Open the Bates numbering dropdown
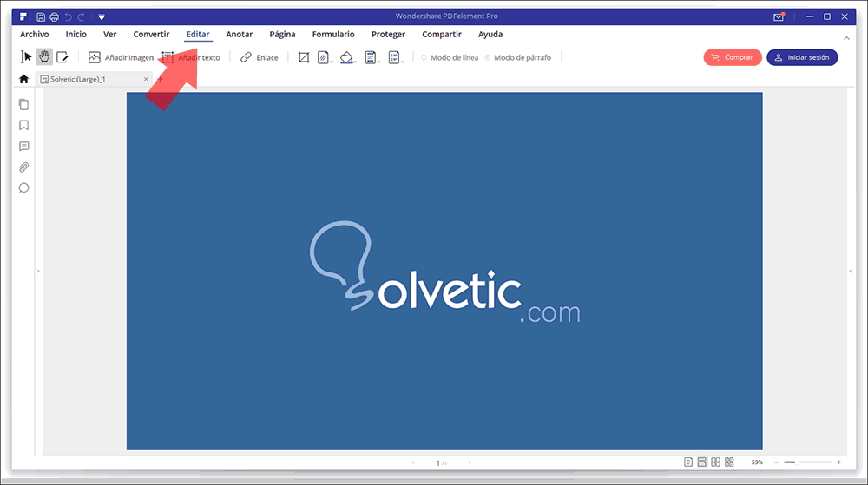The image size is (868, 485). (x=396, y=57)
